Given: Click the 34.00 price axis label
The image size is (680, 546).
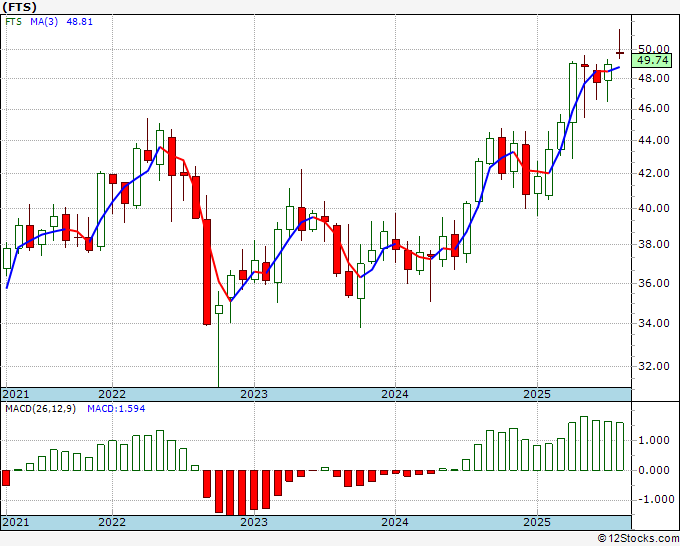Looking at the screenshot, I should coord(654,323).
